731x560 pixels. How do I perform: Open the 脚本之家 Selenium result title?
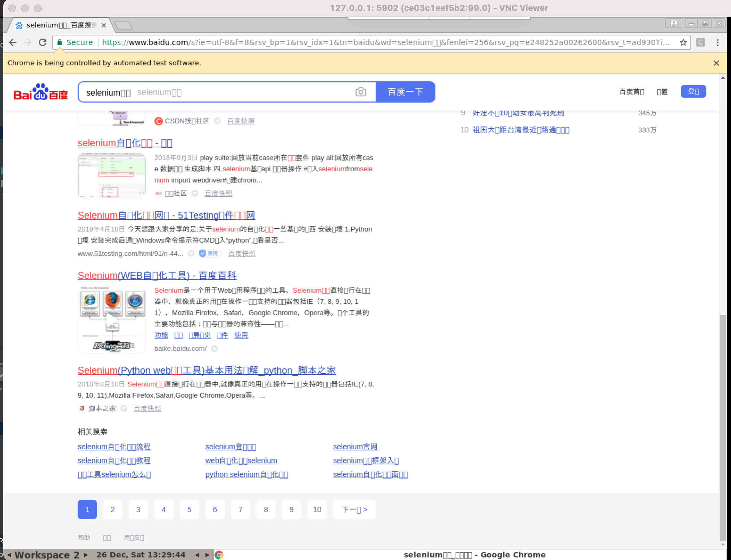(206, 370)
